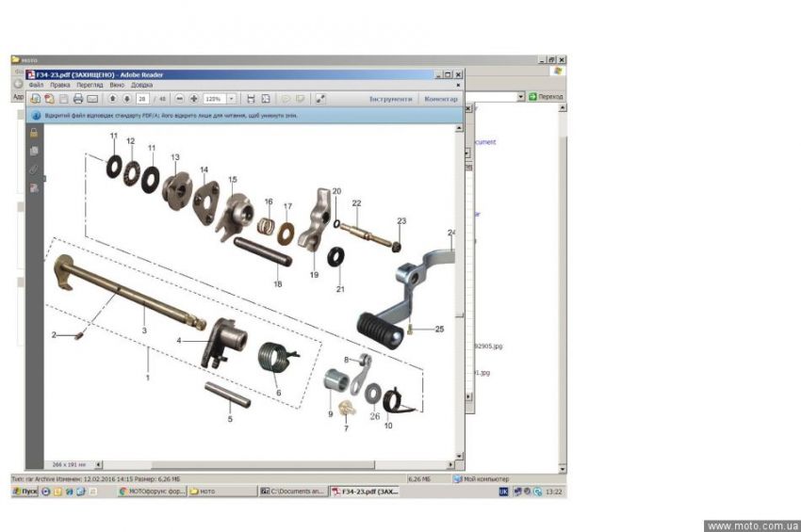Click the page size 266 x 191 label

[69, 464]
